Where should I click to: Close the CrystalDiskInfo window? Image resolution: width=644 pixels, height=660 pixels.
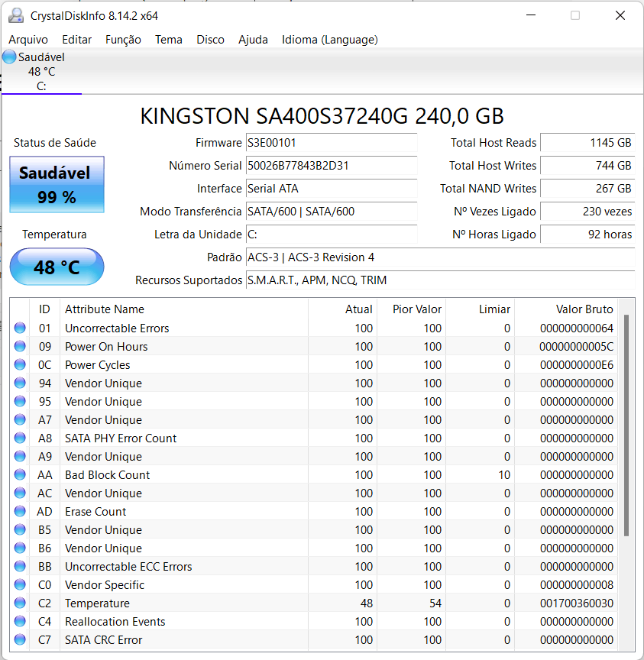click(x=620, y=15)
